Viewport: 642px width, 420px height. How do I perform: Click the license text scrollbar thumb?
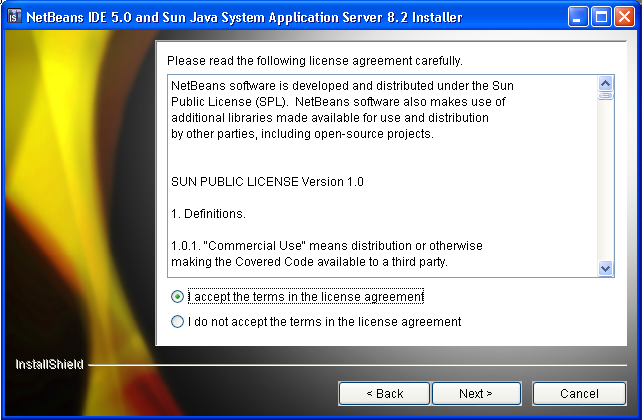pos(606,95)
